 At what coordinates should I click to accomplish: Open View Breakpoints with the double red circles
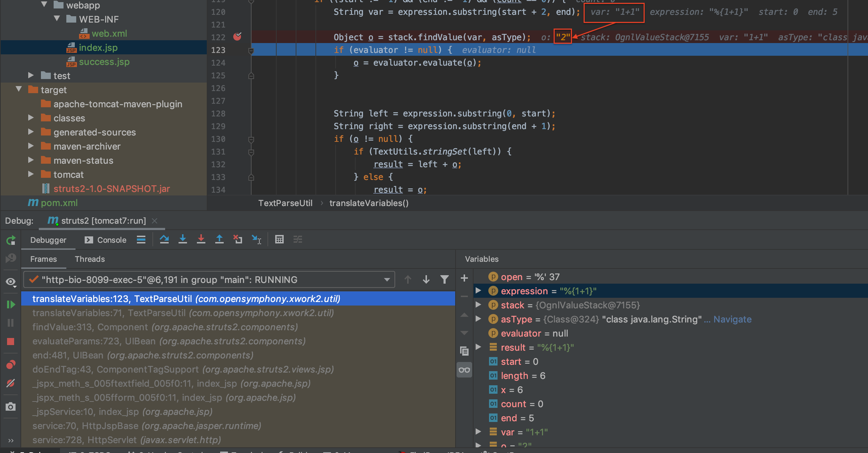click(11, 364)
